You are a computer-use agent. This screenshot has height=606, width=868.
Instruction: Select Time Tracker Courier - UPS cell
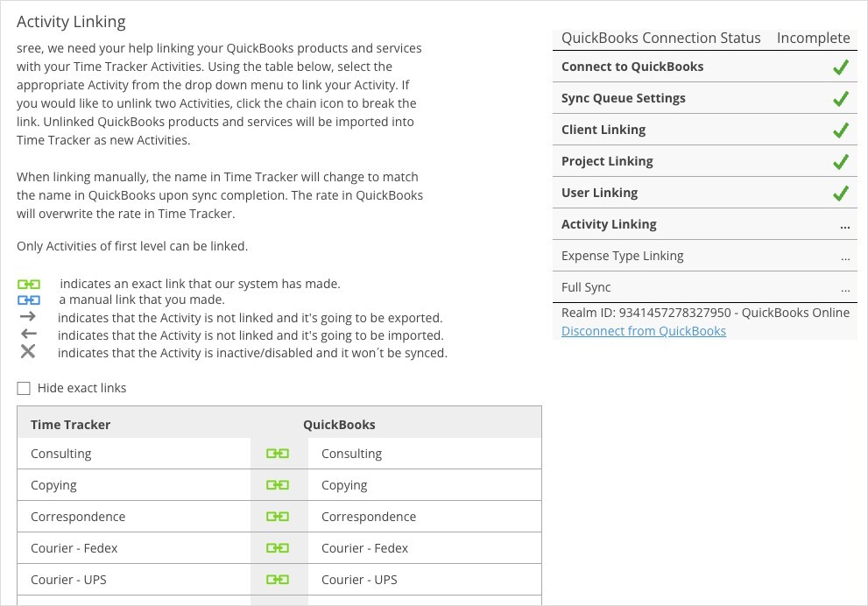pyautogui.click(x=134, y=580)
